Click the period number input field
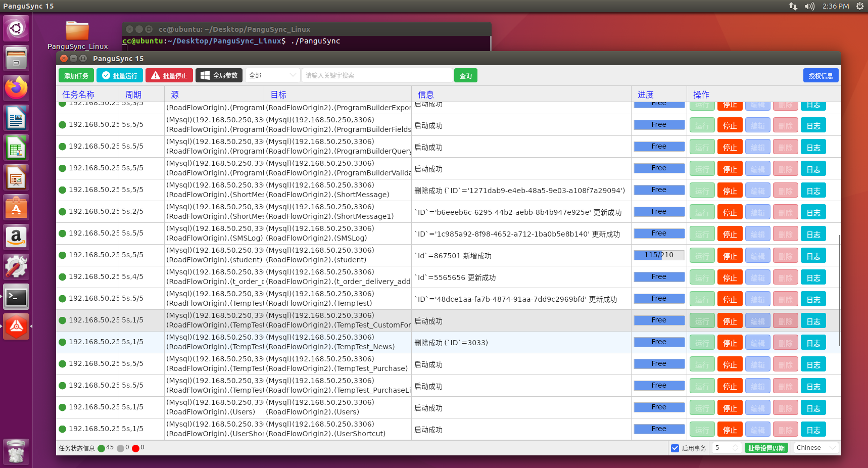Screen dimensions: 868x468 pos(722,448)
